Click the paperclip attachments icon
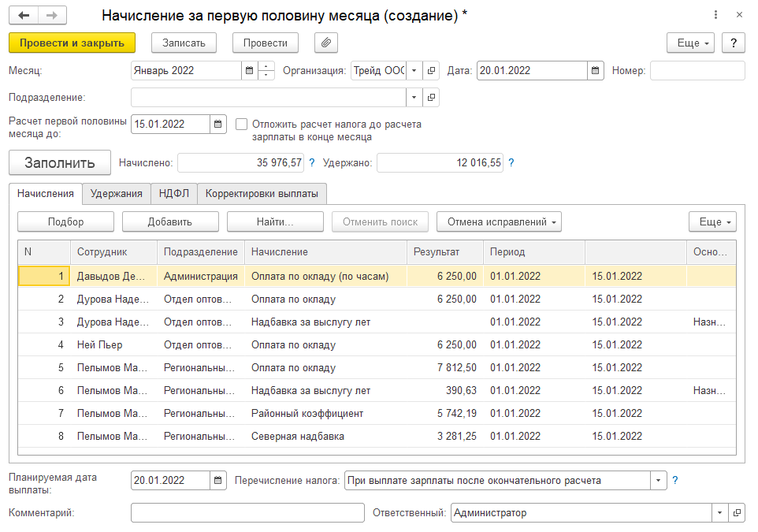Viewport: 758px width, 532px height. pos(326,43)
